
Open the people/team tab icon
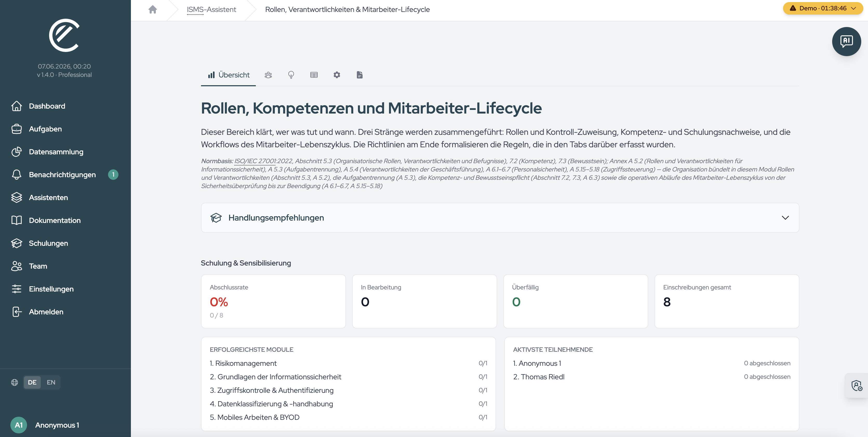268,75
